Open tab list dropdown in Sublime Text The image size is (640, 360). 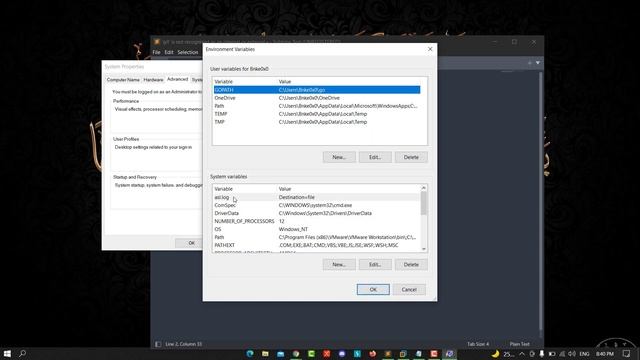(538, 63)
